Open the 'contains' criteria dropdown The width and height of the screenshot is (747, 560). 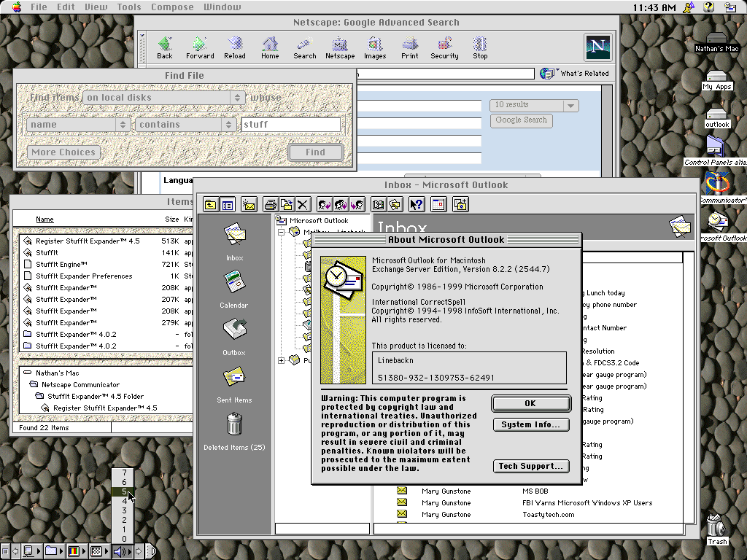(185, 125)
